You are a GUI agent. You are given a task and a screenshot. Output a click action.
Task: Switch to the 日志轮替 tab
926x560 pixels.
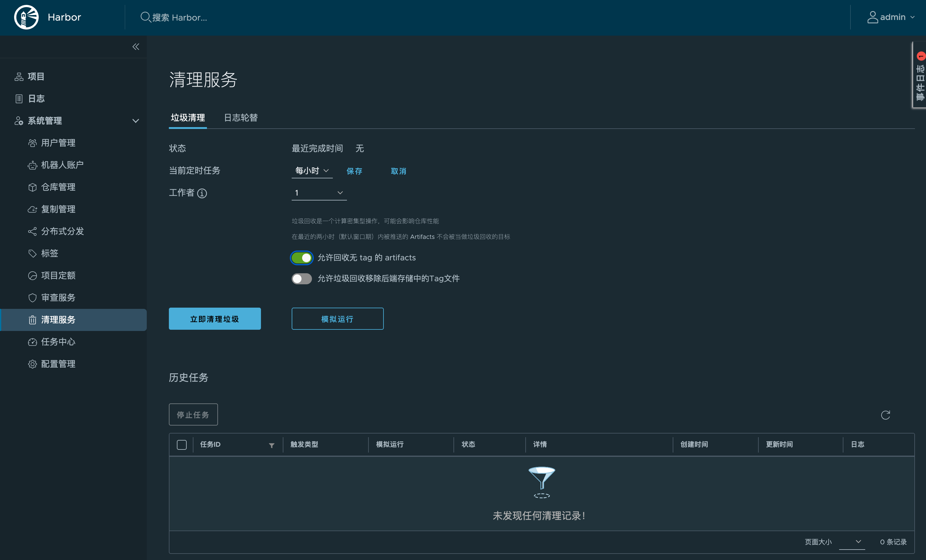coord(241,118)
